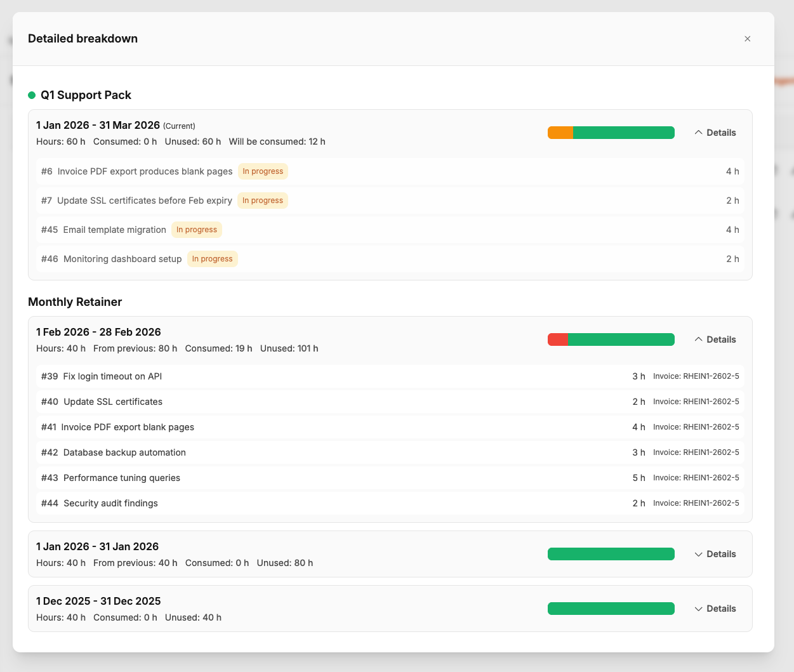
Task: Open task #6 Invoice PDF export produces blank pages
Action: [x=145, y=171]
